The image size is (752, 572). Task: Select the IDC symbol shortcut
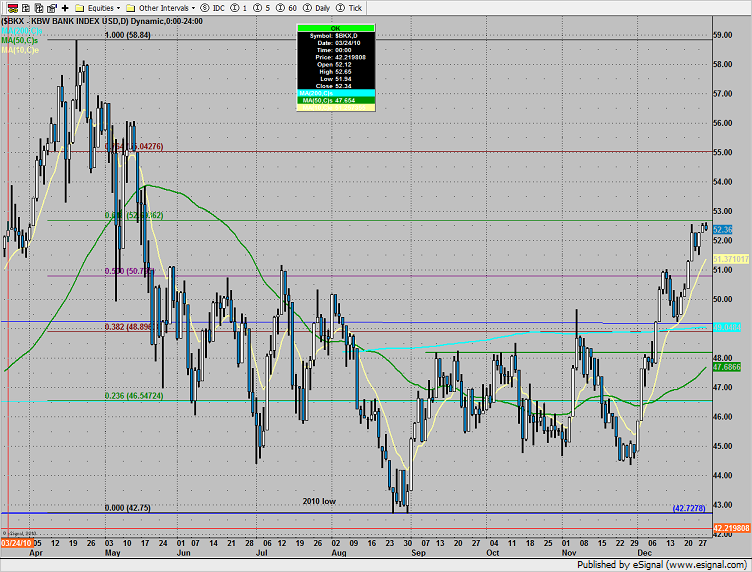pos(212,8)
